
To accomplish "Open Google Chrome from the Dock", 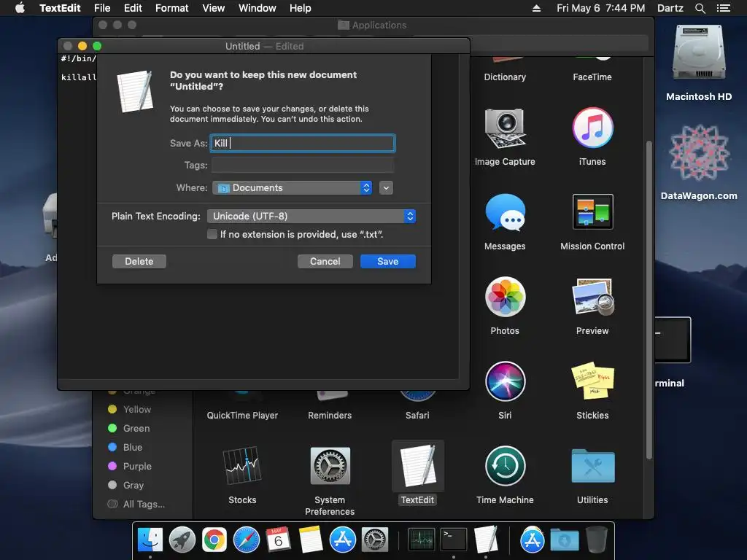I will (214, 540).
